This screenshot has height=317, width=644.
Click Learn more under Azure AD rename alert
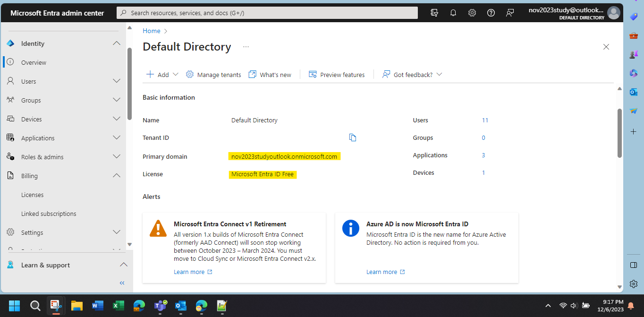point(385,272)
